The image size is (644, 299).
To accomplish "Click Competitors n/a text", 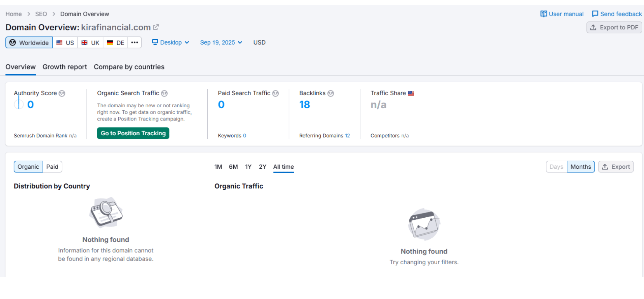I will coord(389,136).
